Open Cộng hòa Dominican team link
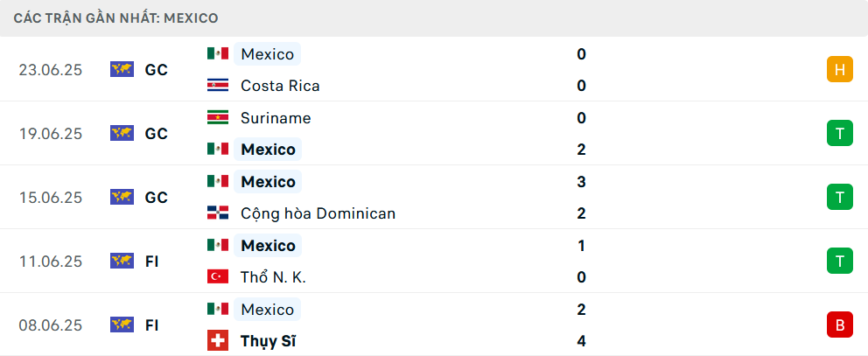Image resolution: width=868 pixels, height=356 pixels. (x=318, y=213)
